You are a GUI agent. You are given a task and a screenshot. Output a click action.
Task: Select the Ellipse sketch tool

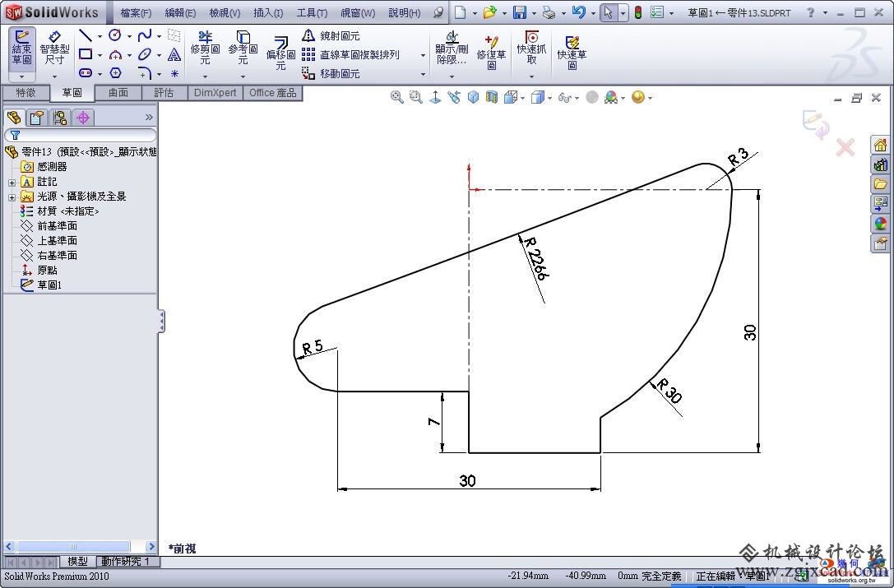144,55
